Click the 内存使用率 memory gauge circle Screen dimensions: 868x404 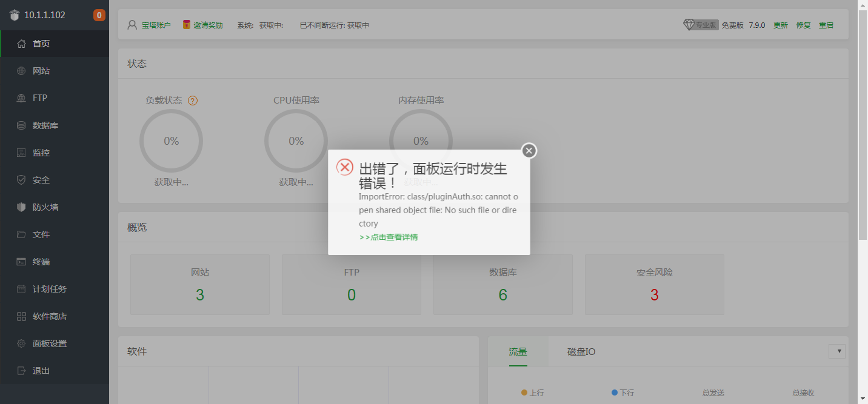(x=421, y=141)
